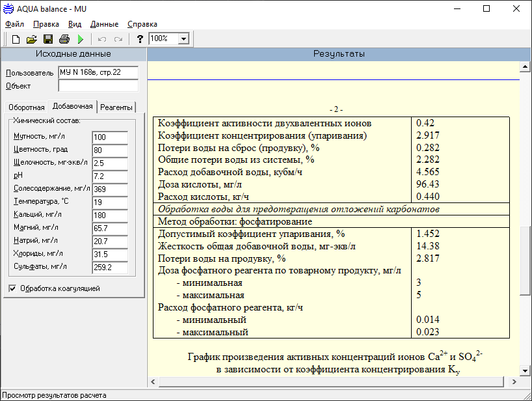
Task: Click the Пользователь input field
Action: (98, 72)
